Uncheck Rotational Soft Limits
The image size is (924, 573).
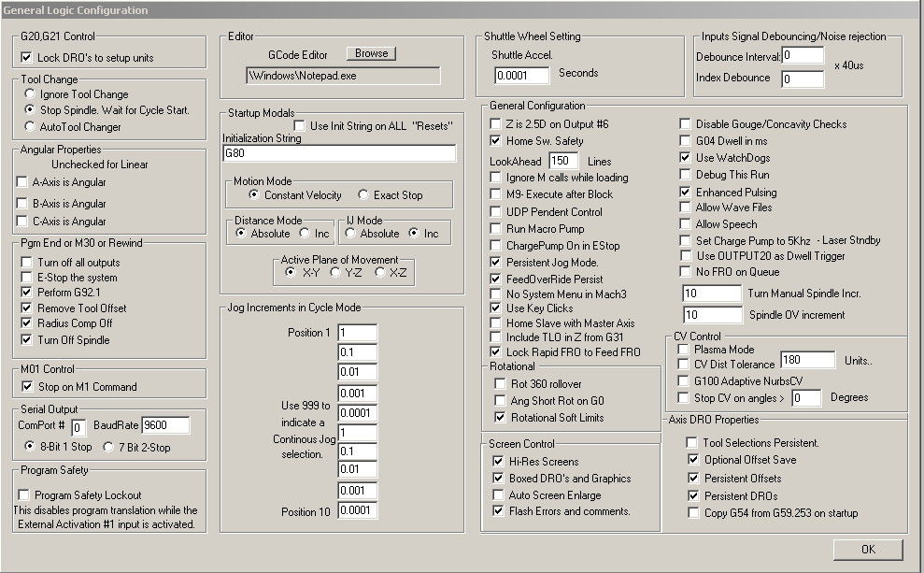click(500, 418)
